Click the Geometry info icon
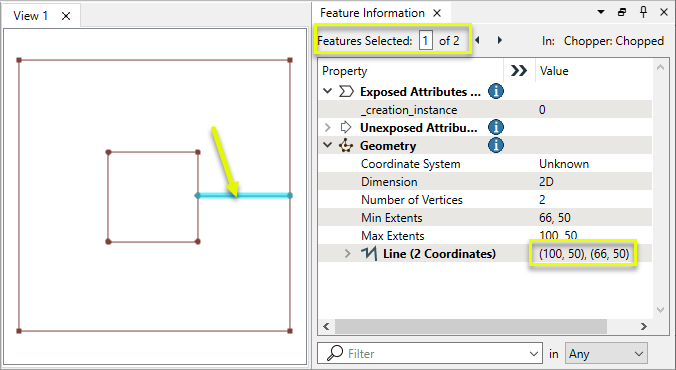 tap(496, 145)
